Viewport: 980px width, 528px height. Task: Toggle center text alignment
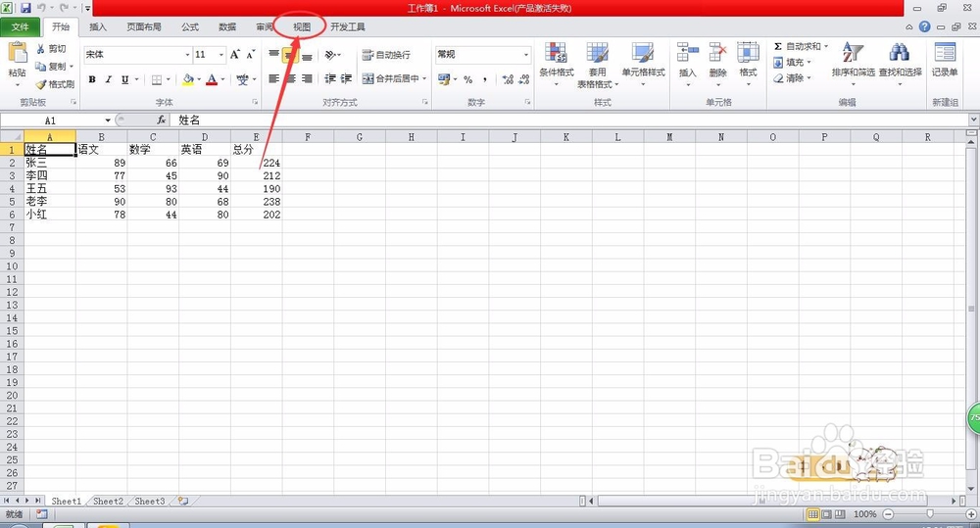(290, 78)
